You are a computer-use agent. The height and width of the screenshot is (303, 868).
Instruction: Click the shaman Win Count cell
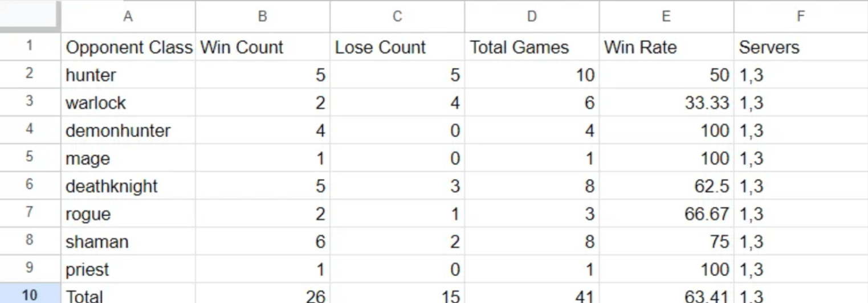262,242
